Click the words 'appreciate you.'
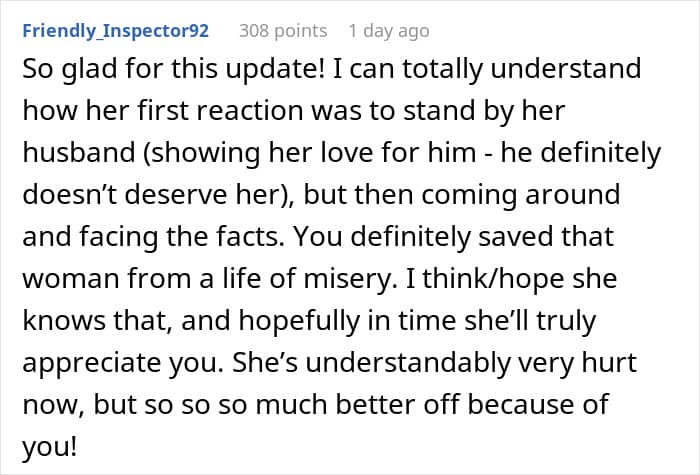Screen dimensions: 700x475 pyautogui.click(x=123, y=362)
